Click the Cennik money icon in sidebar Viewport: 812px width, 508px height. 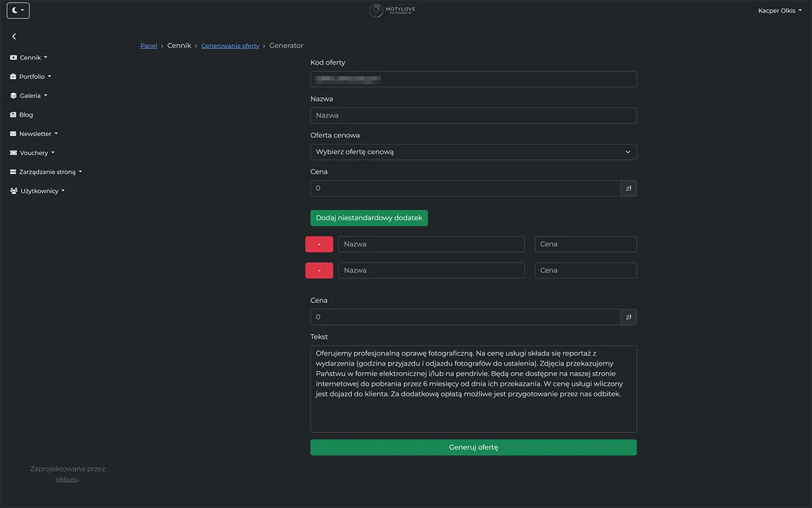click(x=13, y=57)
